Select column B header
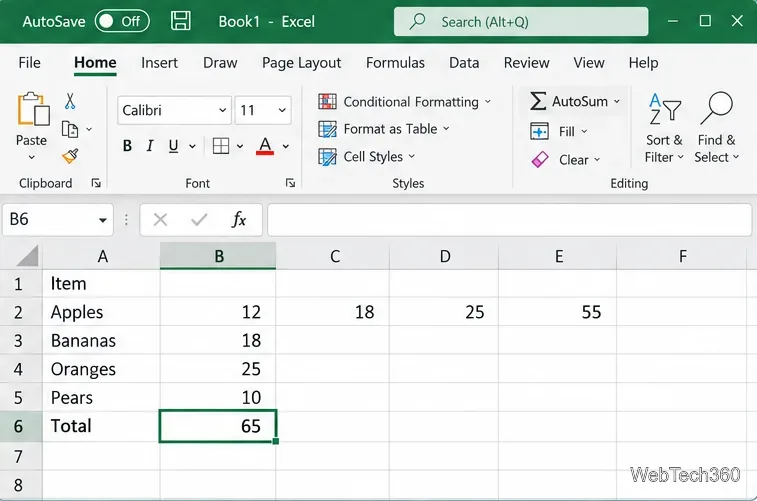Viewport: 757px width, 501px height. click(x=218, y=256)
